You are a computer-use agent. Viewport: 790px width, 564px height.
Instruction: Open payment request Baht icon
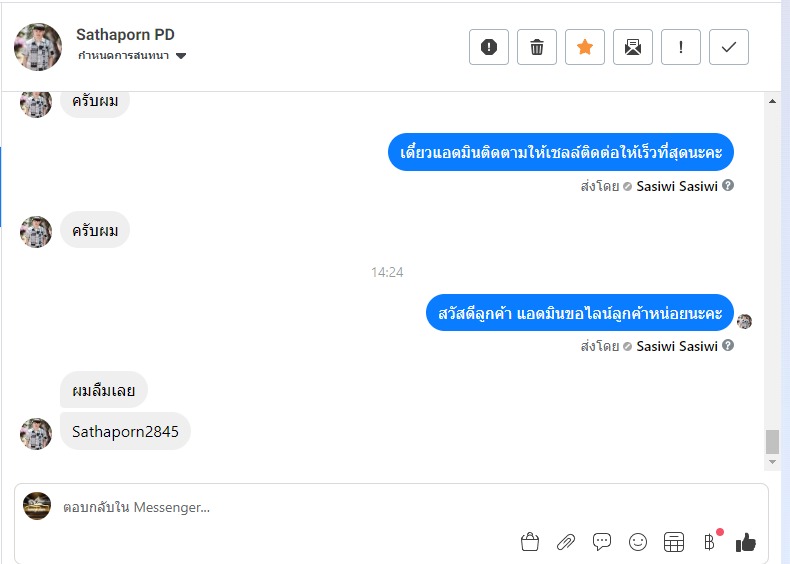pos(709,542)
